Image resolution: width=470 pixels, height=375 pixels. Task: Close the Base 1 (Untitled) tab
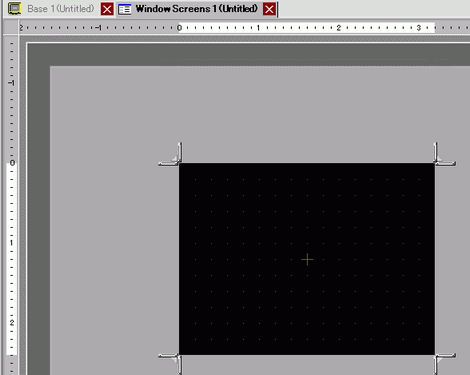point(107,9)
